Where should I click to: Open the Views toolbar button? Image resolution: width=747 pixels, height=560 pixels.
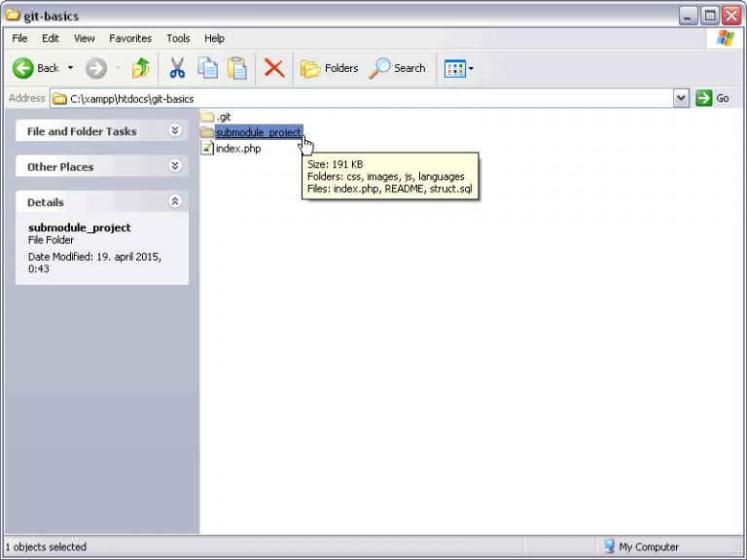click(x=458, y=68)
